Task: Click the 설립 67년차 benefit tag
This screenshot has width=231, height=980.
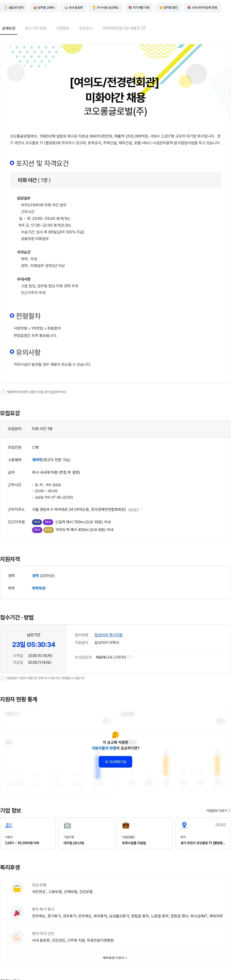Action: [x=14, y=8]
